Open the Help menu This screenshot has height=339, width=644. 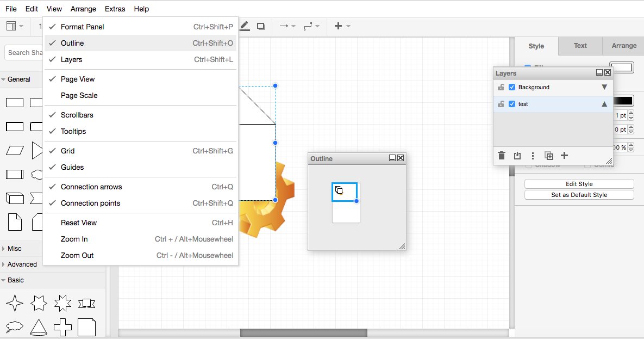pos(141,9)
